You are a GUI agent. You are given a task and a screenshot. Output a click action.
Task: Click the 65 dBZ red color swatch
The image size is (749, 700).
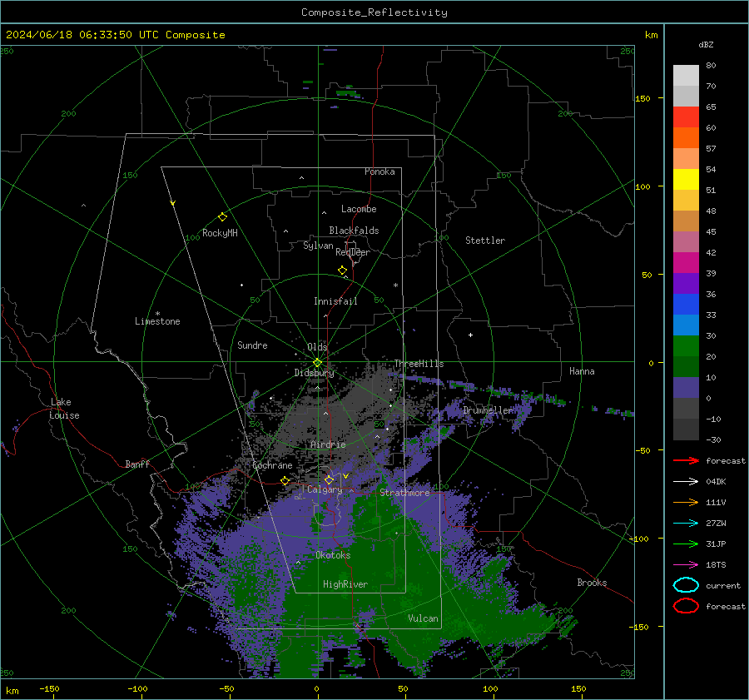686,117
